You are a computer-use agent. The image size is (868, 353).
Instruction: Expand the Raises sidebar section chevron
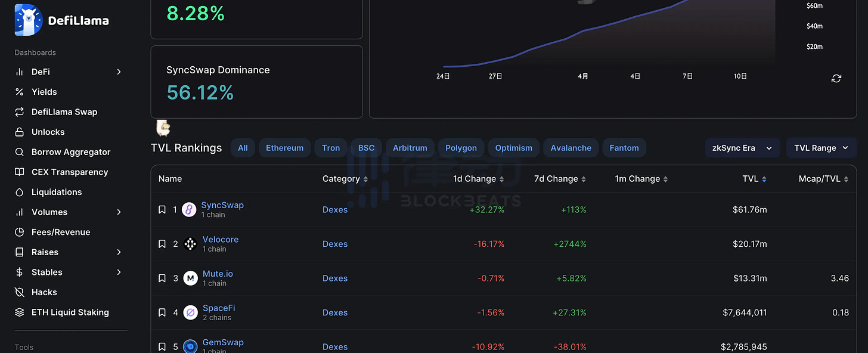point(119,252)
